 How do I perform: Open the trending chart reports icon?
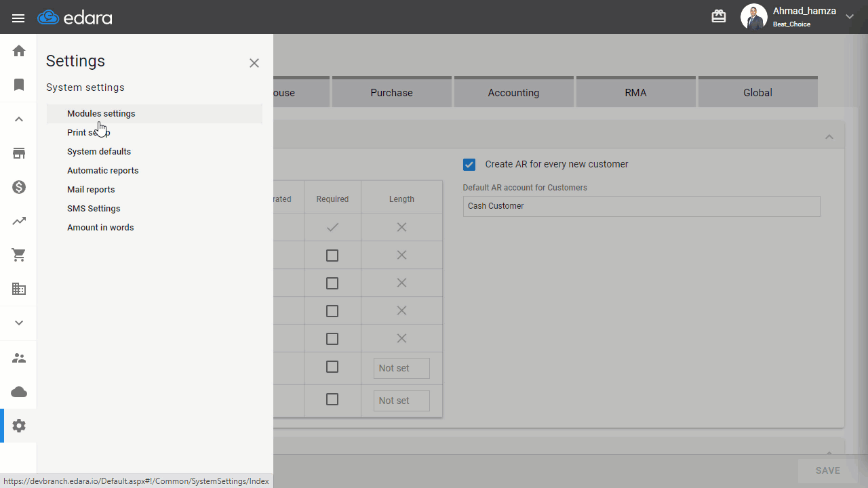point(19,221)
